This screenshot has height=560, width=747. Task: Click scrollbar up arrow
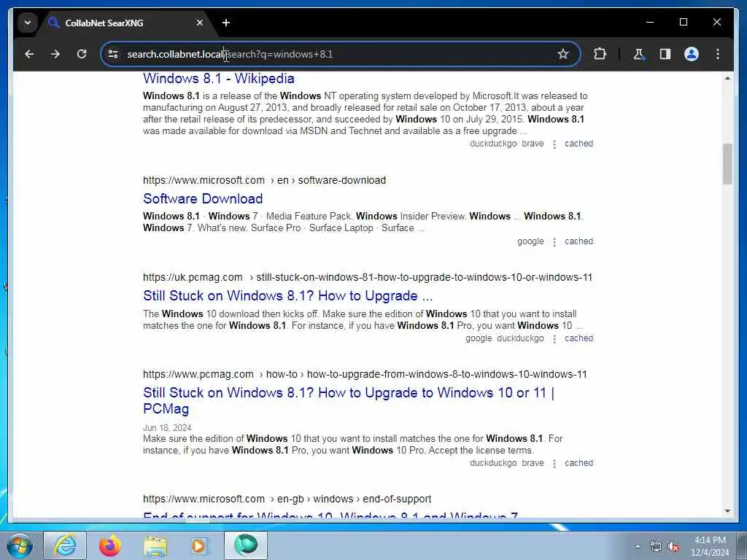727,78
